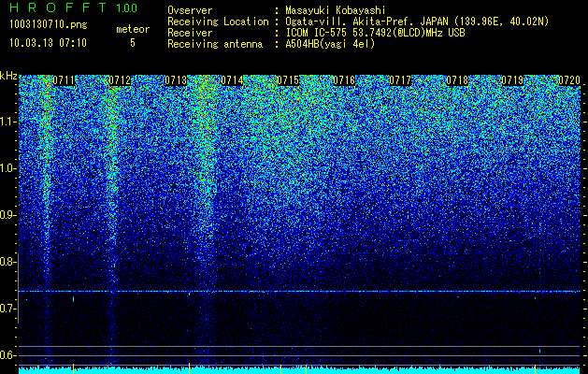
Task: Click the 0720 time marker
Action: 569,80
